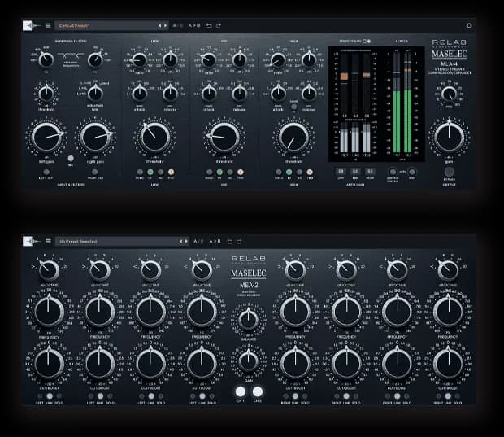This screenshot has width=504, height=437.
Task: Click the last right-channel CUT/BOOST knob in MEA-2
Action: click(448, 364)
